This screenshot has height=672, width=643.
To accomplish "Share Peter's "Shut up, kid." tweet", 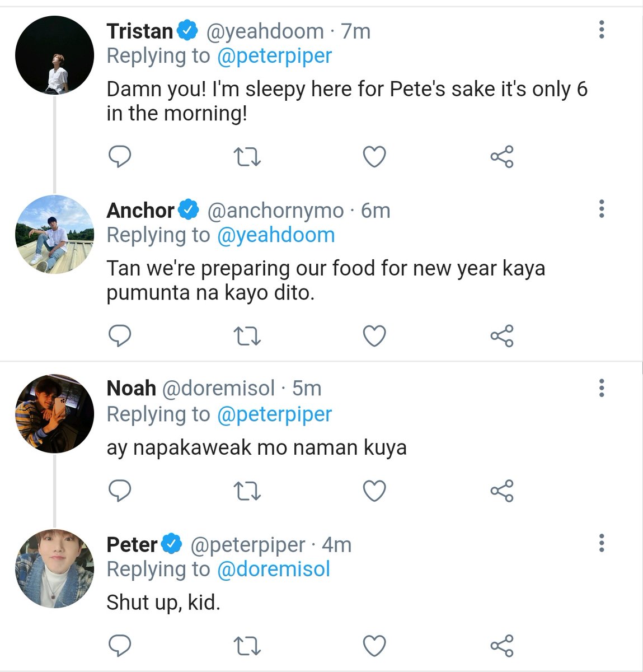I will (x=502, y=646).
